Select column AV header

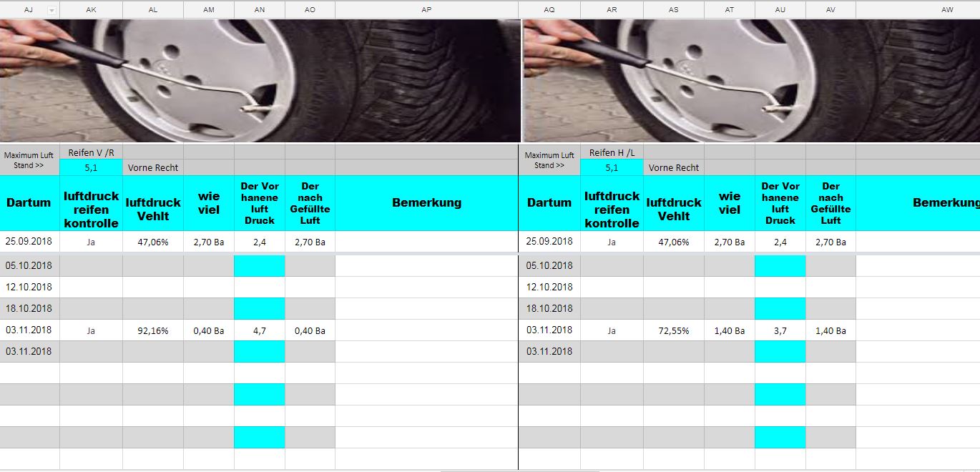(830, 10)
